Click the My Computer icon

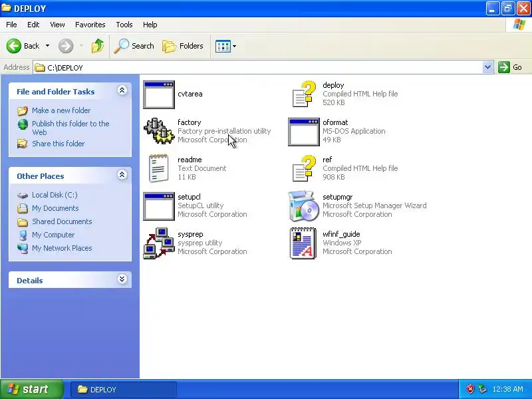coord(23,235)
